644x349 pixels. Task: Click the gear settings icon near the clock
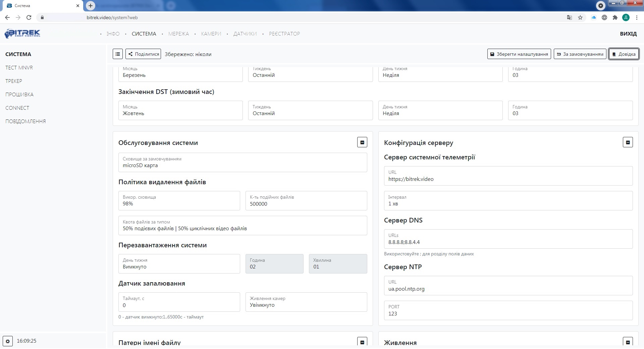coord(8,341)
